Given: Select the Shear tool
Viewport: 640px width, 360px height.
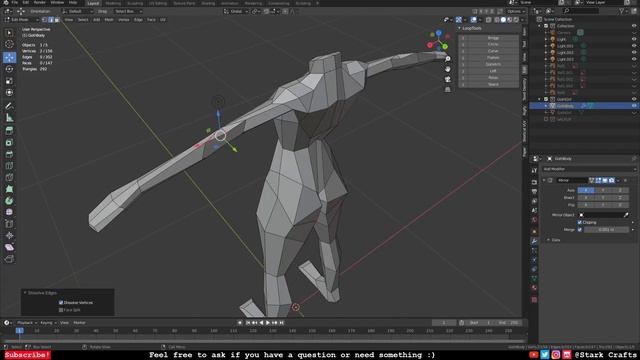Looking at the screenshot, I should (x=9, y=247).
